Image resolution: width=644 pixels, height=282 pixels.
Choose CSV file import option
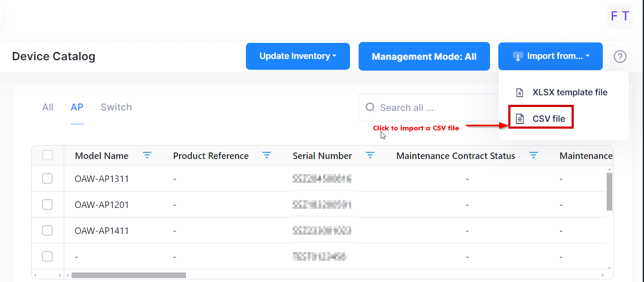click(x=548, y=119)
